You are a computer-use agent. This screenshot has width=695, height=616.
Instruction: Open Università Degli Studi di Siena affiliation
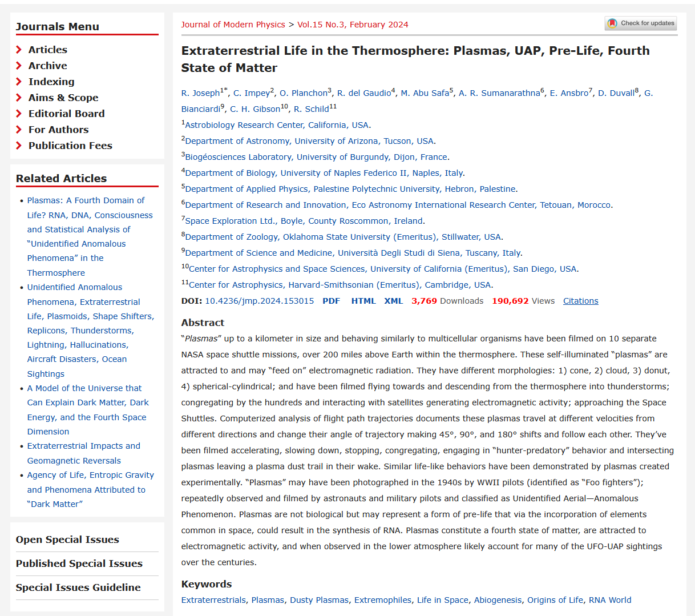click(353, 253)
